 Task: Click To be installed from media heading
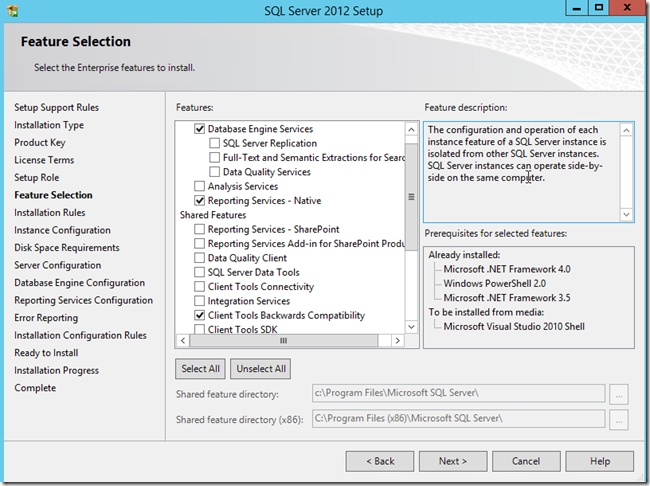[486, 312]
